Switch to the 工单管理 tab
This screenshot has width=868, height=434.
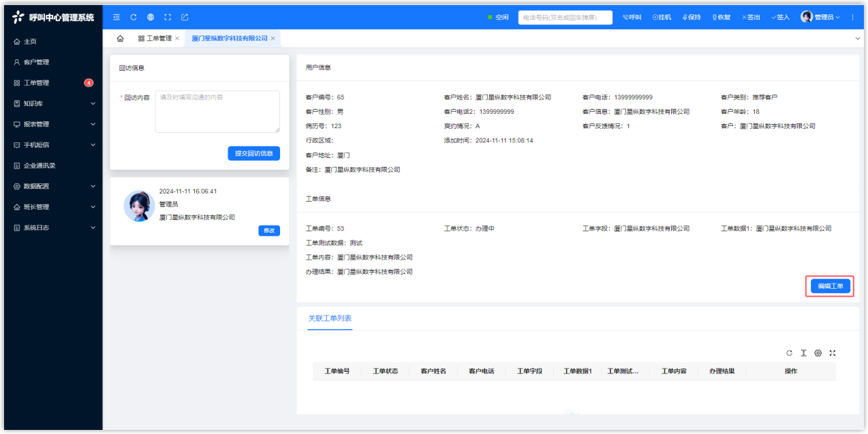[x=155, y=39]
